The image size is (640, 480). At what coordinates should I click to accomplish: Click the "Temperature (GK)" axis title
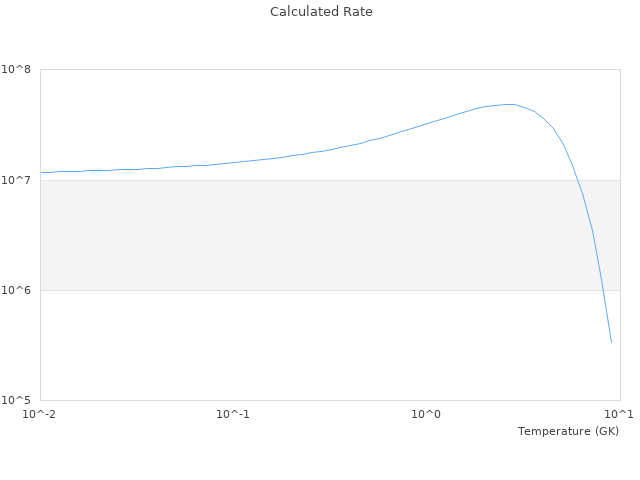568,431
